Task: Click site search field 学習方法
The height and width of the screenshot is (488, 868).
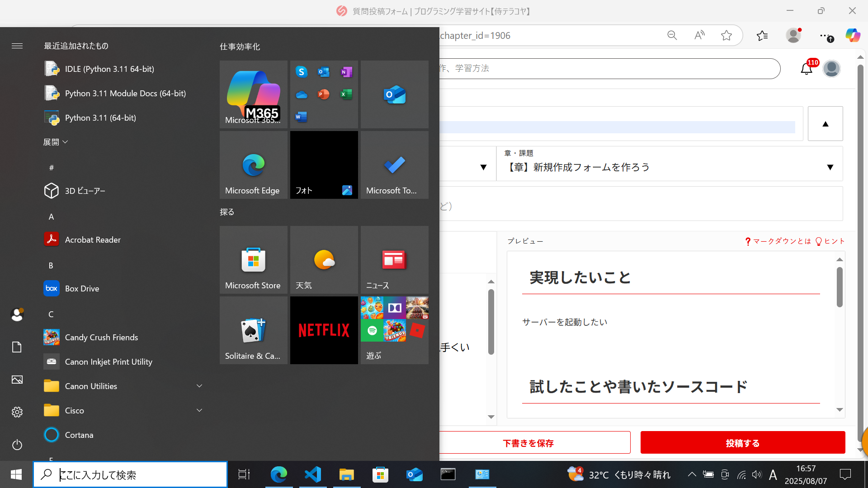Action: (609, 68)
